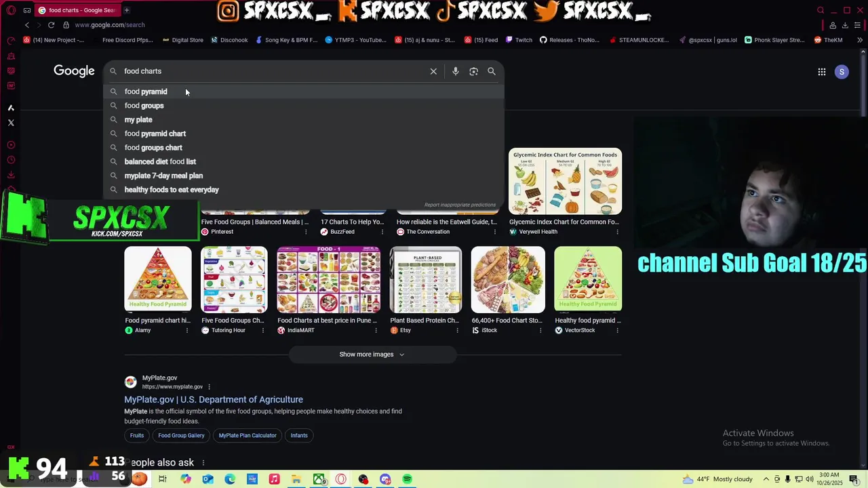Open the IndiaMART food charts image
Viewport: 868px width, 488px height.
pos(329,279)
